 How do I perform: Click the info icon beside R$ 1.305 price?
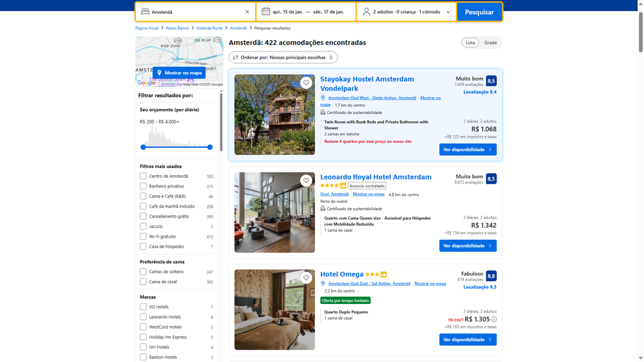(494, 319)
